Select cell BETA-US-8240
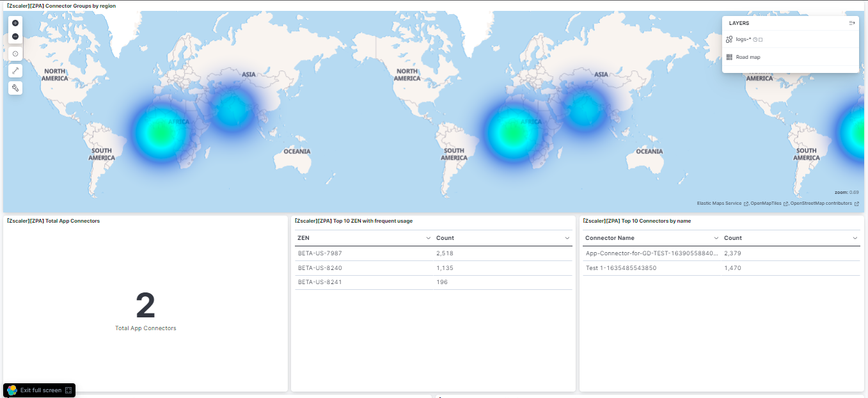This screenshot has width=868, height=398. point(320,268)
